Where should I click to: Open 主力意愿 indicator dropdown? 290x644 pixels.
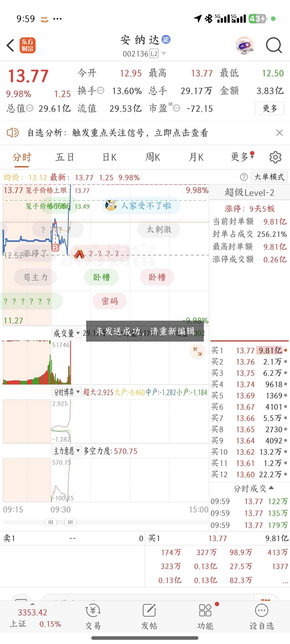tap(67, 451)
